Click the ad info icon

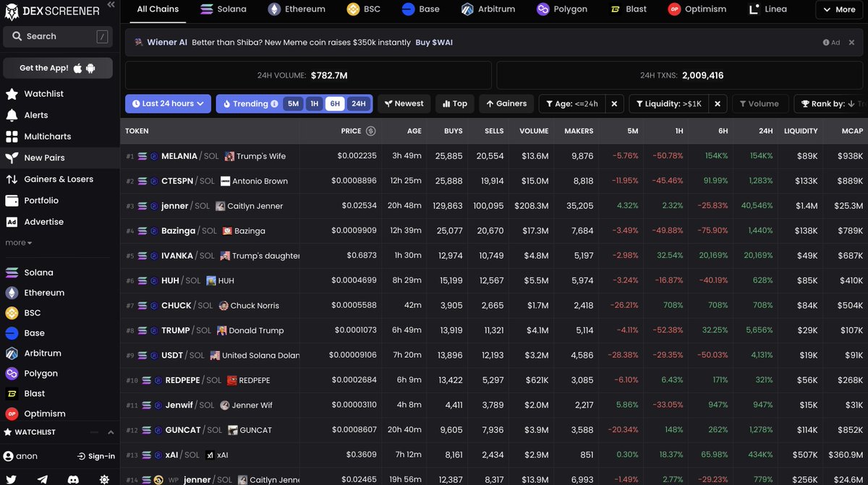(x=826, y=43)
